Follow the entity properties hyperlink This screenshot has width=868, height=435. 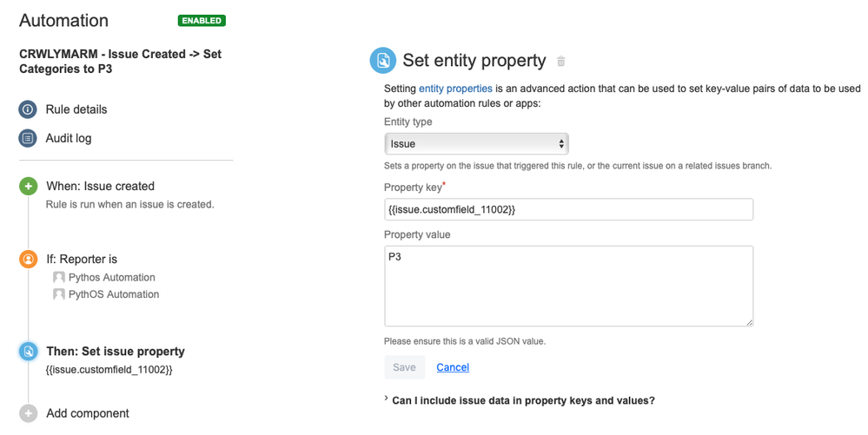[455, 89]
